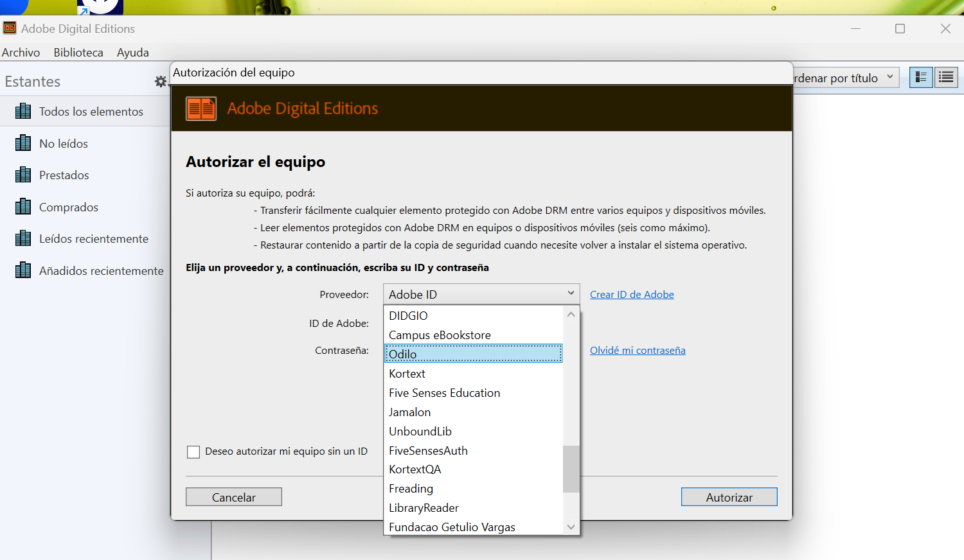This screenshot has width=964, height=560.
Task: Click the Todos los elementos bookshelf icon
Action: click(x=23, y=111)
